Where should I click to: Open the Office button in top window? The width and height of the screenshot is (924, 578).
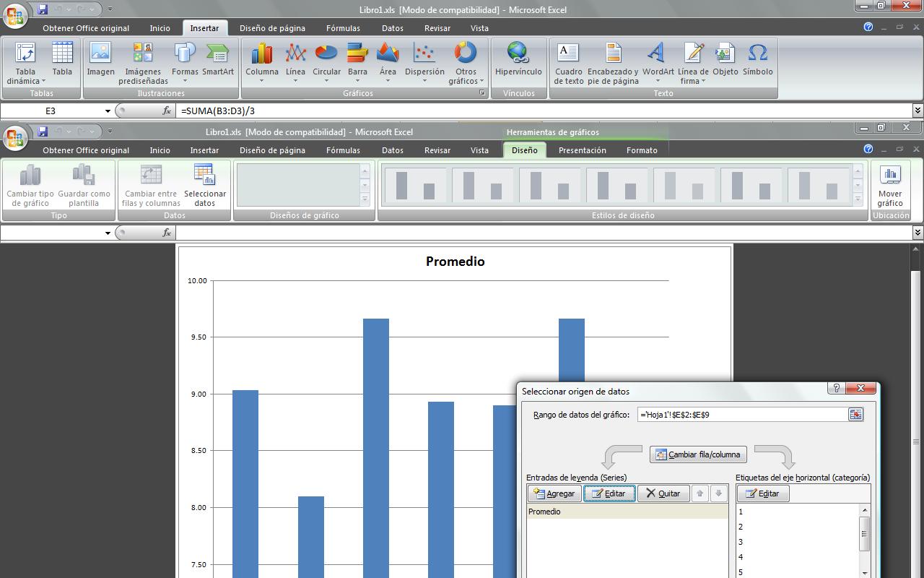coord(15,14)
